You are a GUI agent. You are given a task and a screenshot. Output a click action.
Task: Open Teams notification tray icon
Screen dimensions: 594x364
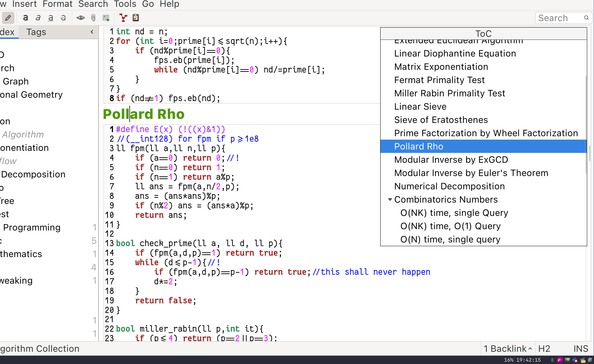575,360
